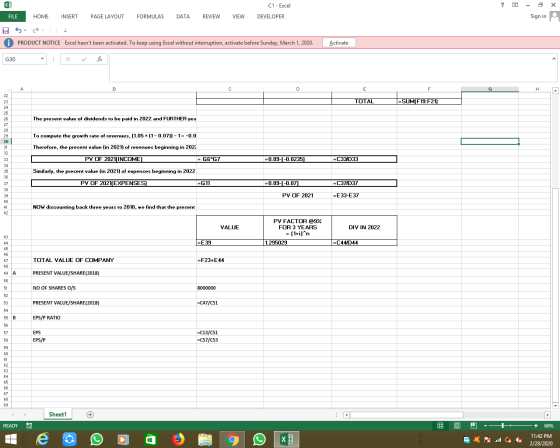Click the Name Box showing G30
The width and height of the screenshot is (560, 448).
point(21,59)
